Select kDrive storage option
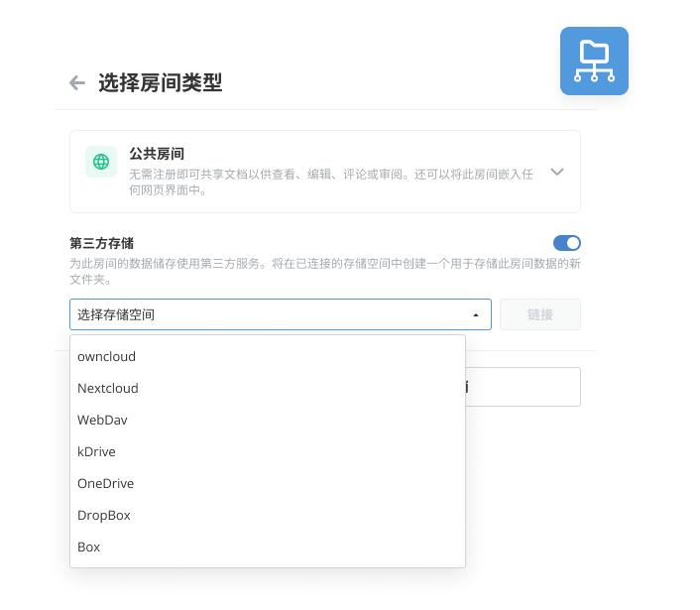The image size is (700, 610). click(268, 451)
